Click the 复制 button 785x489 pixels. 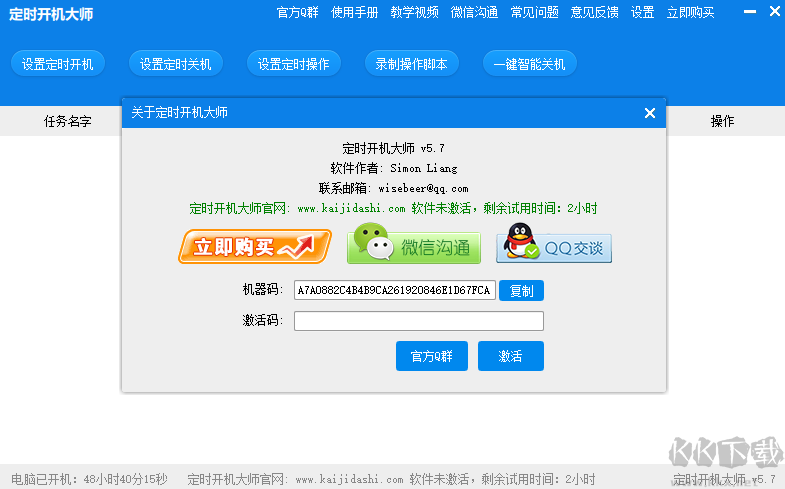pyautogui.click(x=521, y=290)
